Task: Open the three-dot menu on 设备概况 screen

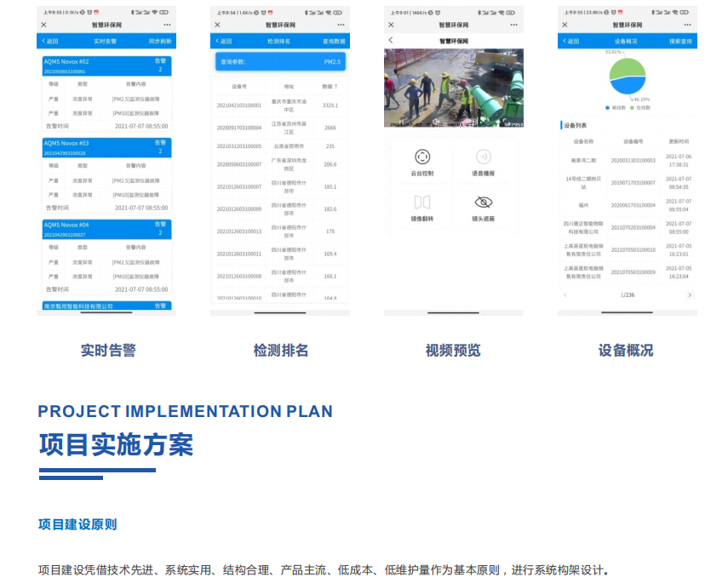Action: pos(687,25)
